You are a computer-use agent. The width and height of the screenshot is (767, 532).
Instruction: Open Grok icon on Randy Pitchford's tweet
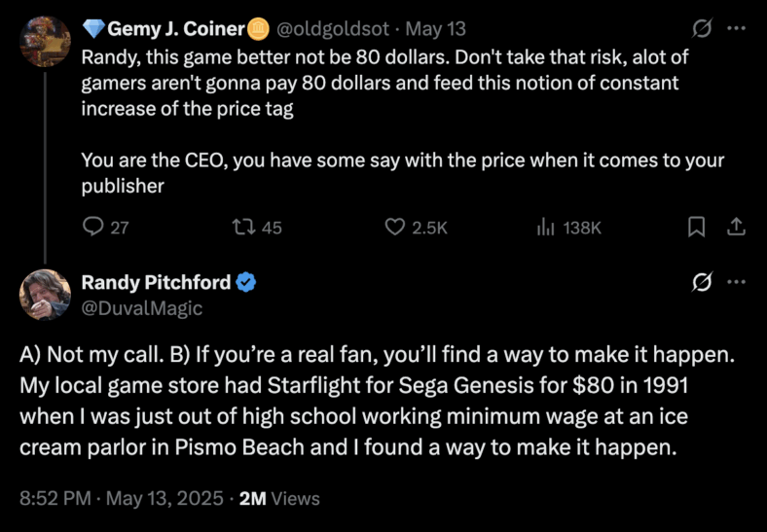(700, 283)
